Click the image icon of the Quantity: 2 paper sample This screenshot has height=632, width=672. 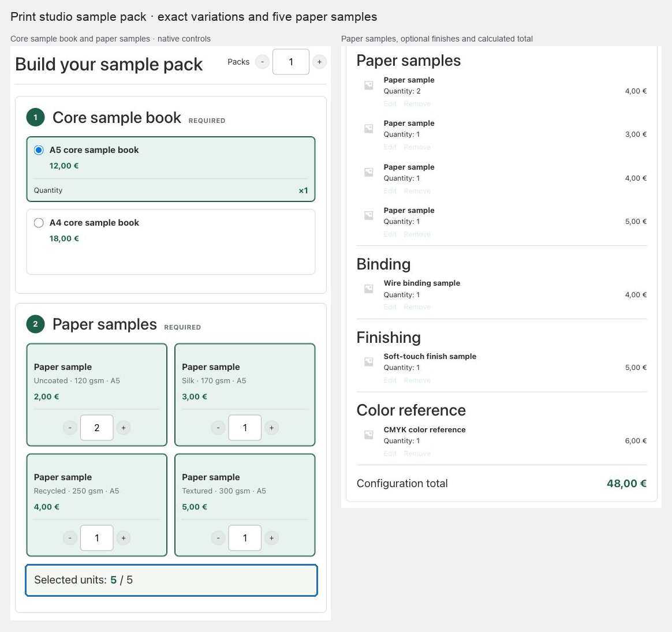tap(368, 85)
